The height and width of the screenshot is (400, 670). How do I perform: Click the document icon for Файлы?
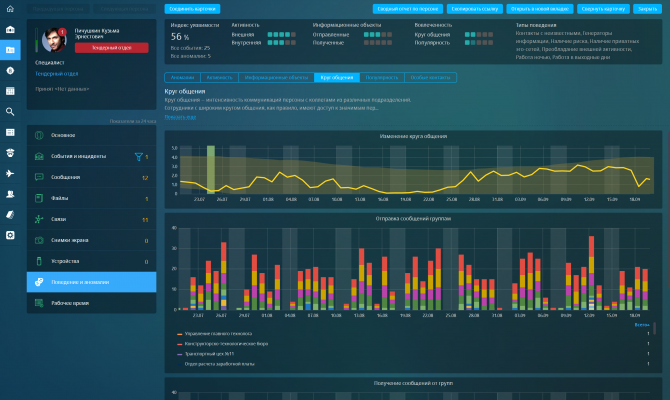(39, 198)
